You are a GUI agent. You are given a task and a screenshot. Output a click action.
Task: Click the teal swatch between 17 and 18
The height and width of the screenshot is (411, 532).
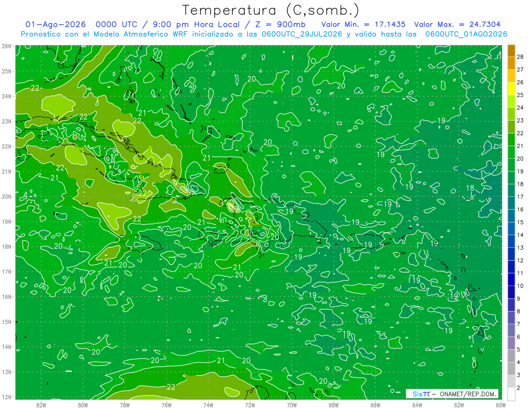[511, 191]
